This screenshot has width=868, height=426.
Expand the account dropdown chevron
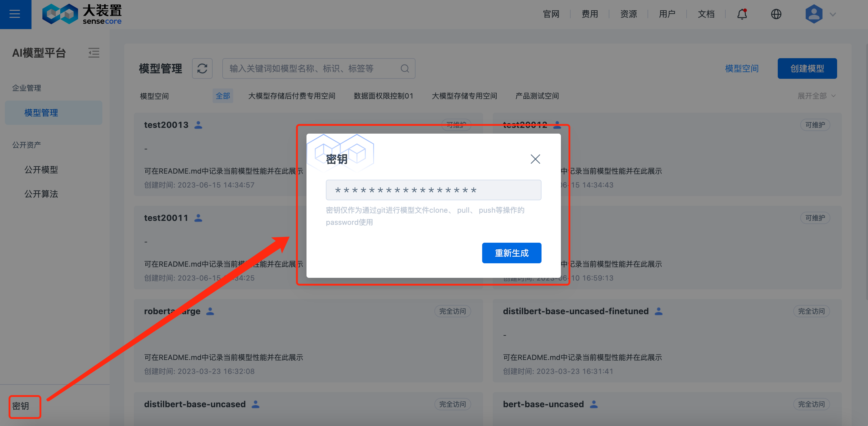click(833, 15)
